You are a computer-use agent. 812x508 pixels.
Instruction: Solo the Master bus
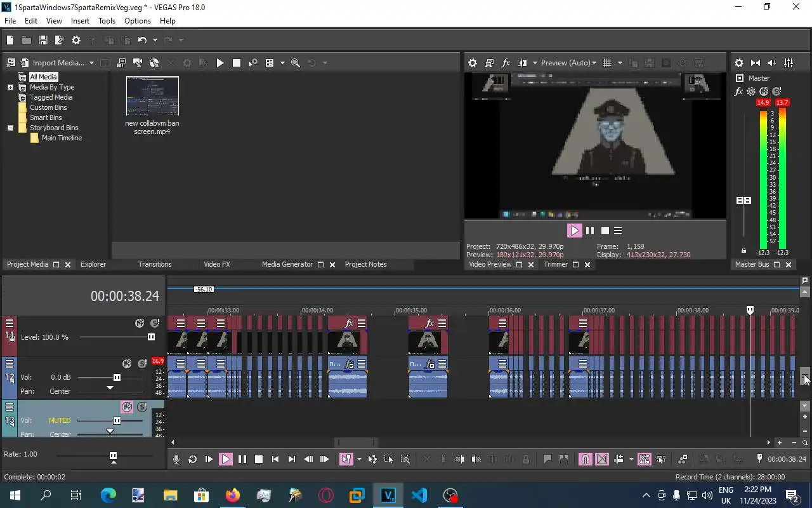[x=776, y=91]
